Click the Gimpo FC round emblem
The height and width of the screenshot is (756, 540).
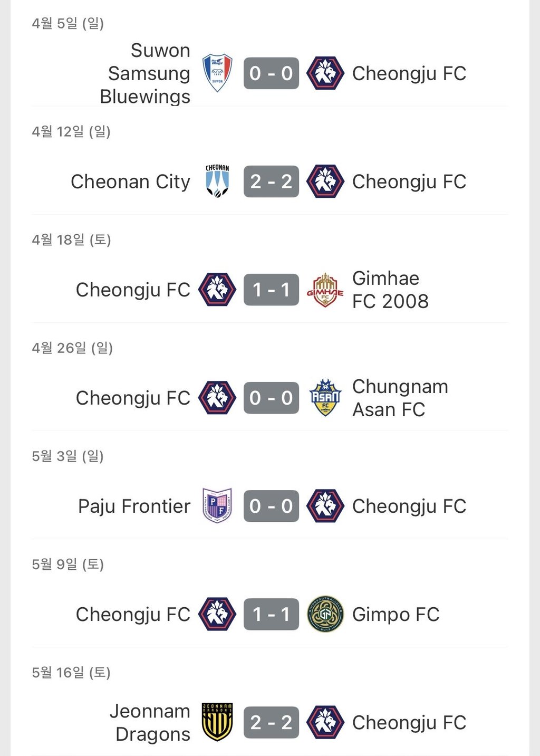(325, 614)
